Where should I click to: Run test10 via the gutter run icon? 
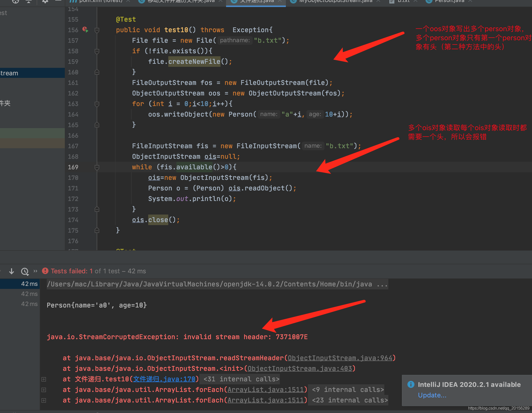(x=85, y=30)
